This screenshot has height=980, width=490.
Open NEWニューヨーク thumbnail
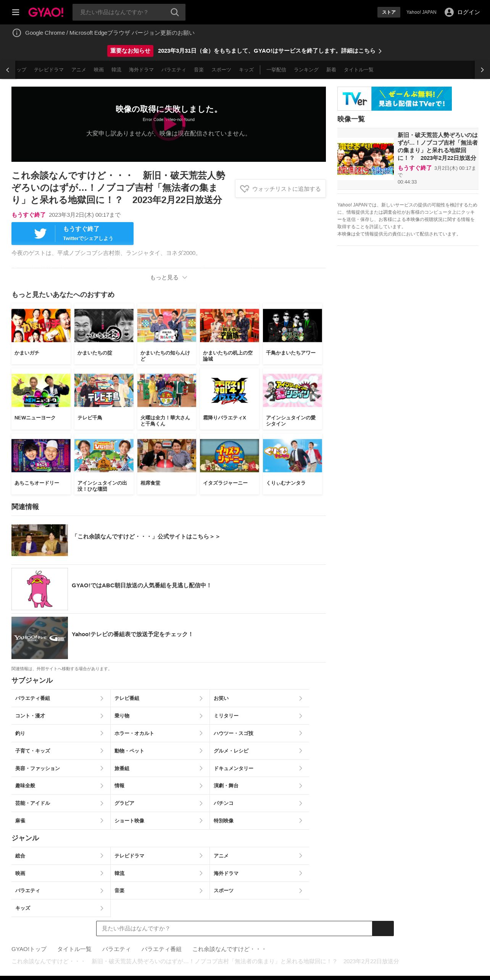[41, 390]
